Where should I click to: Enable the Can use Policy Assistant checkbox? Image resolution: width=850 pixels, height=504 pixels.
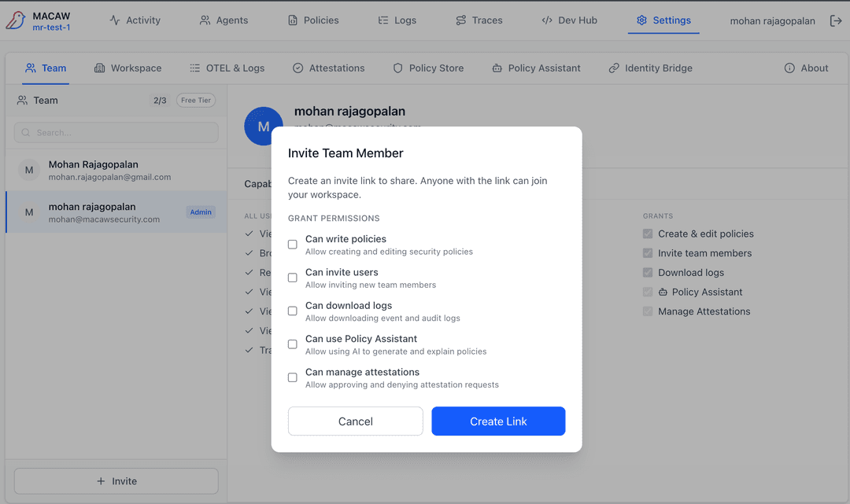point(293,344)
